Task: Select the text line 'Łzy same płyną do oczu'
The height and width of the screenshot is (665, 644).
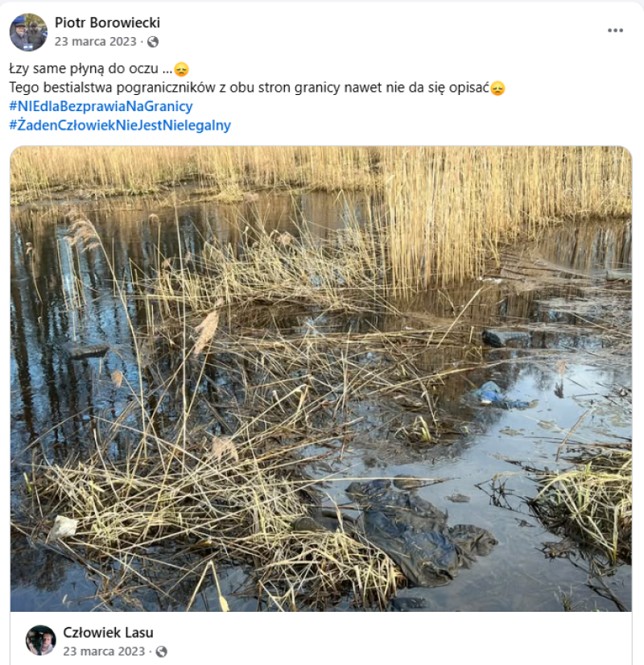Action: pos(84,68)
